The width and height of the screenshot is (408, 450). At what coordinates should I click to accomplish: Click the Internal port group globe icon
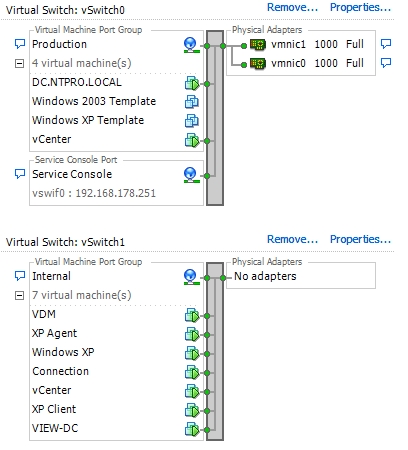pyautogui.click(x=191, y=277)
